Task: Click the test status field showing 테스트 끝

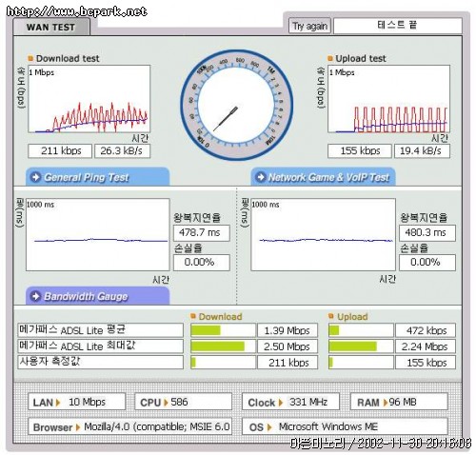Action: tap(398, 26)
